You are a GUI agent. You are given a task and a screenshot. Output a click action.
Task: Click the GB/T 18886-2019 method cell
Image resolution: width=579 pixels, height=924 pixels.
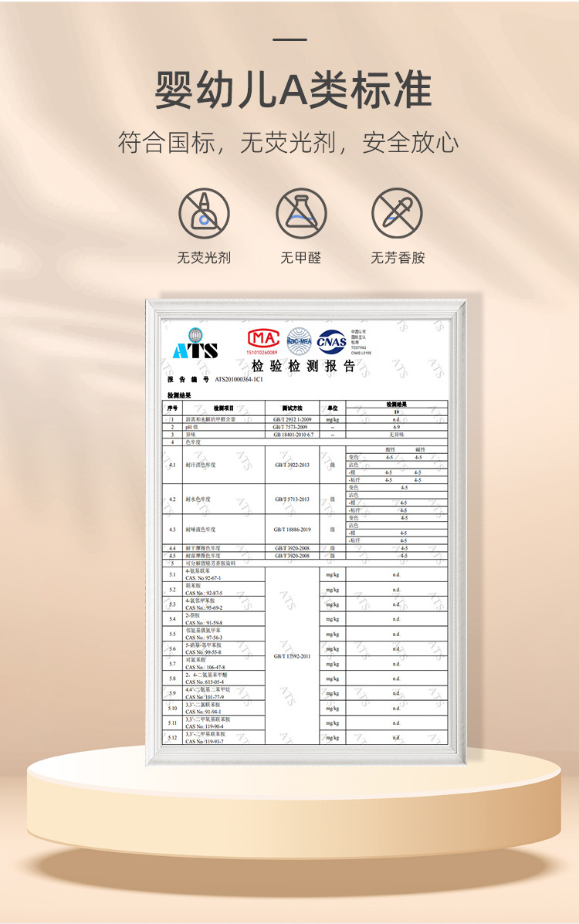292,530
